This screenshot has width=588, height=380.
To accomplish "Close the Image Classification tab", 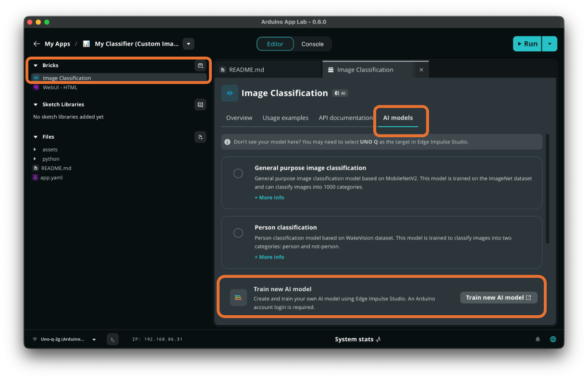I will 421,70.
